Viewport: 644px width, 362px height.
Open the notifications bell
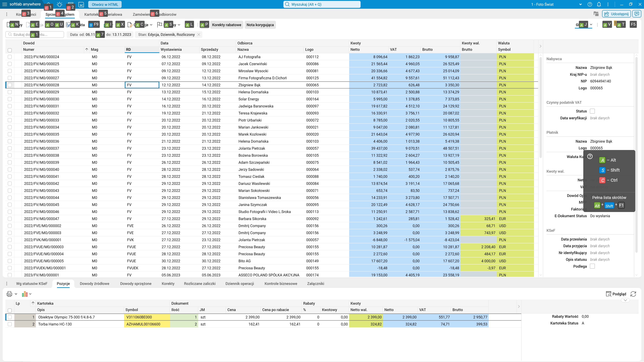coord(599,4)
